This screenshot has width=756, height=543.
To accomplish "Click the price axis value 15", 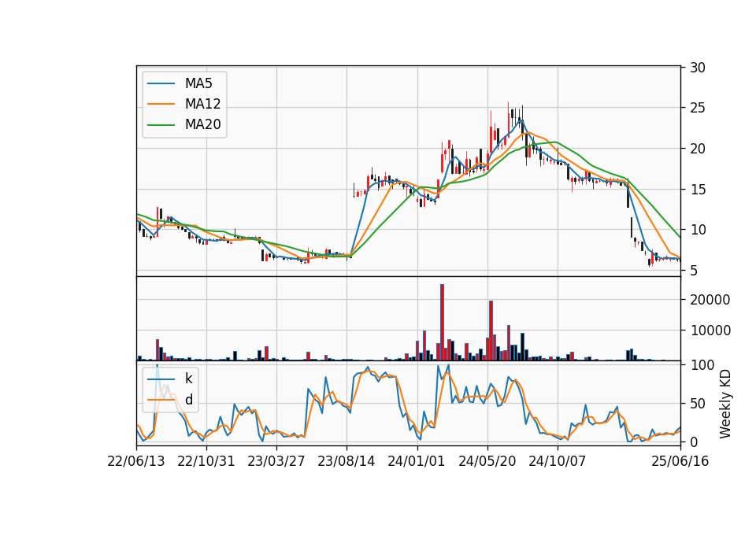I will point(697,190).
